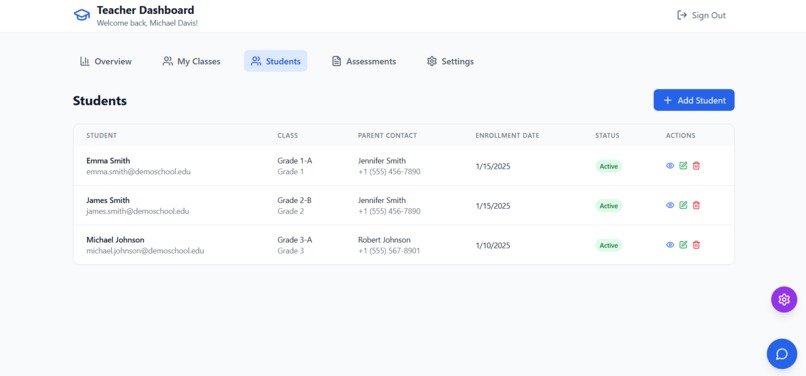Click James Smith's 1/15/2025 enrollment date
Image resolution: width=806 pixels, height=376 pixels.
click(493, 206)
